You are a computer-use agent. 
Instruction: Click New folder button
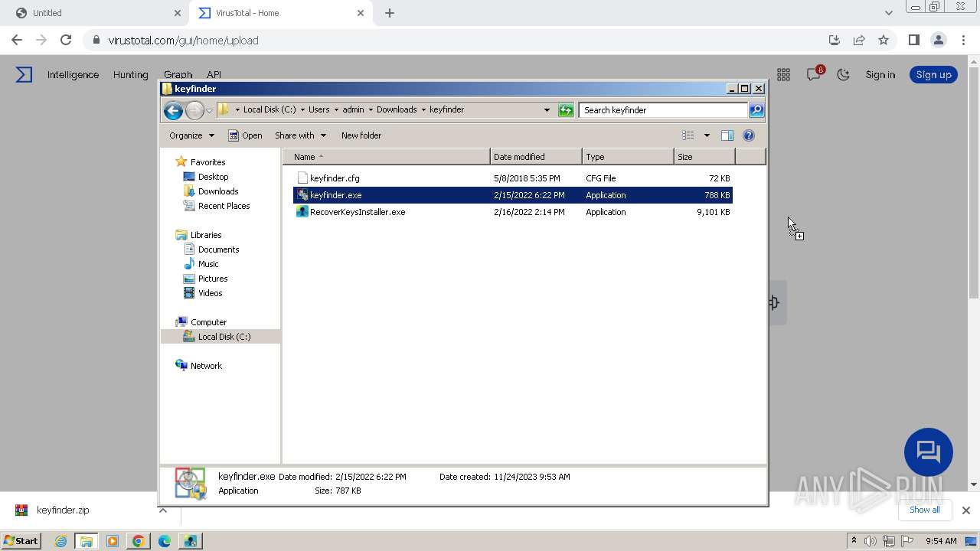pyautogui.click(x=361, y=135)
